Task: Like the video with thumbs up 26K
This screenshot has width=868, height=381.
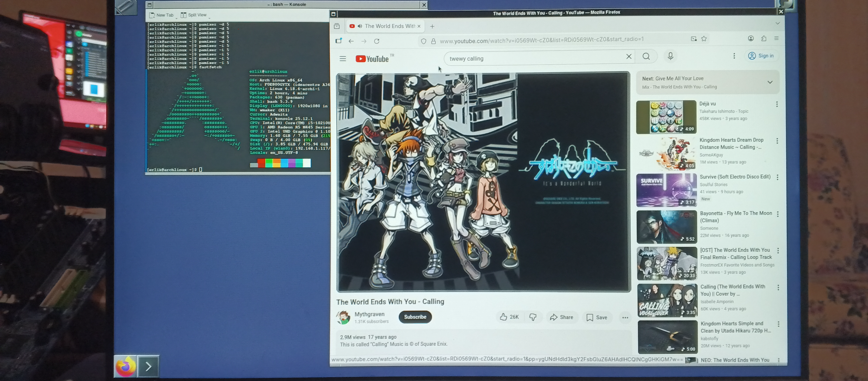Action: pos(509,317)
